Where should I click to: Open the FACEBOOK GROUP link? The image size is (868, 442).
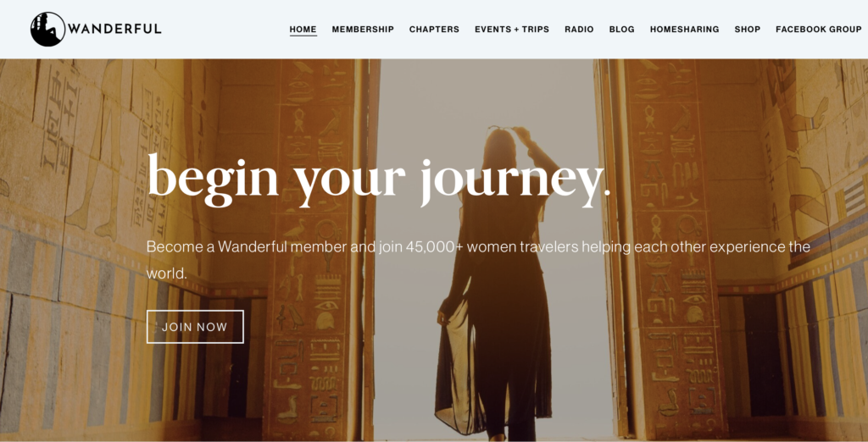pyautogui.click(x=818, y=30)
